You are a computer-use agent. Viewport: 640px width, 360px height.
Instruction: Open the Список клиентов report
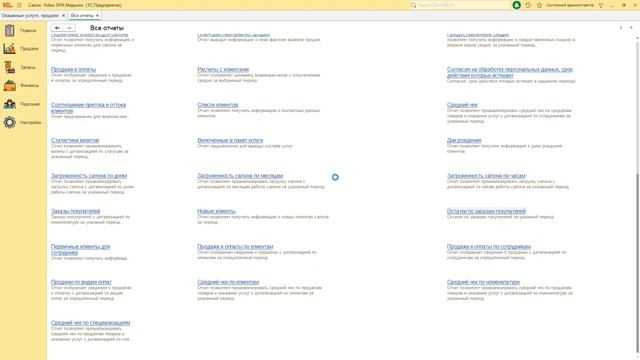pyautogui.click(x=218, y=105)
